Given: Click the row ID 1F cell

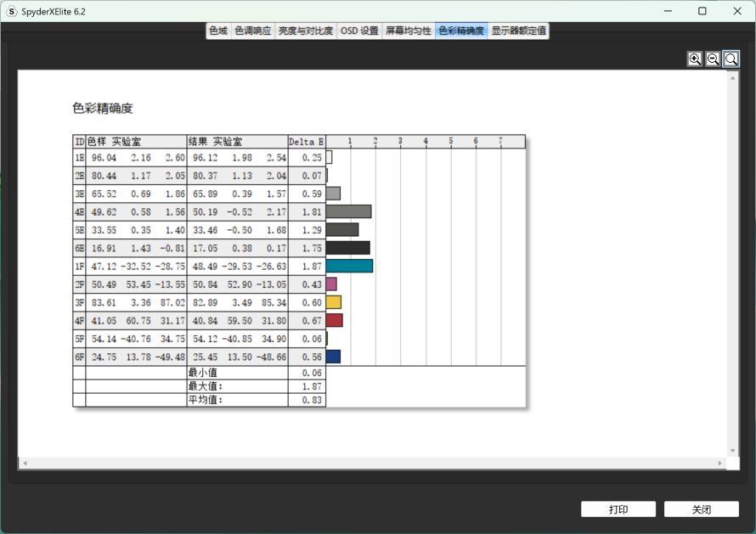Looking at the screenshot, I should click(x=79, y=266).
